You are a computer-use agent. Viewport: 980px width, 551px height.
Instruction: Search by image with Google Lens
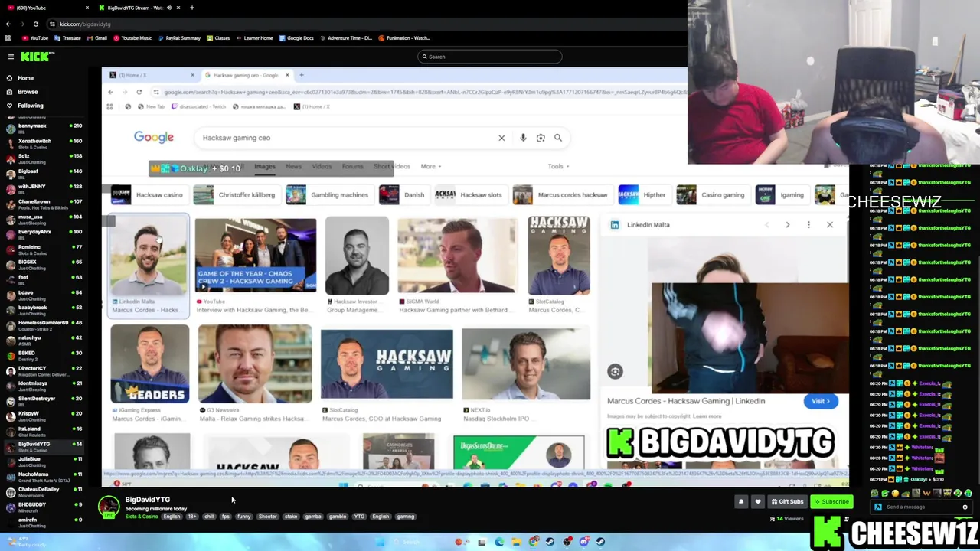(x=541, y=138)
